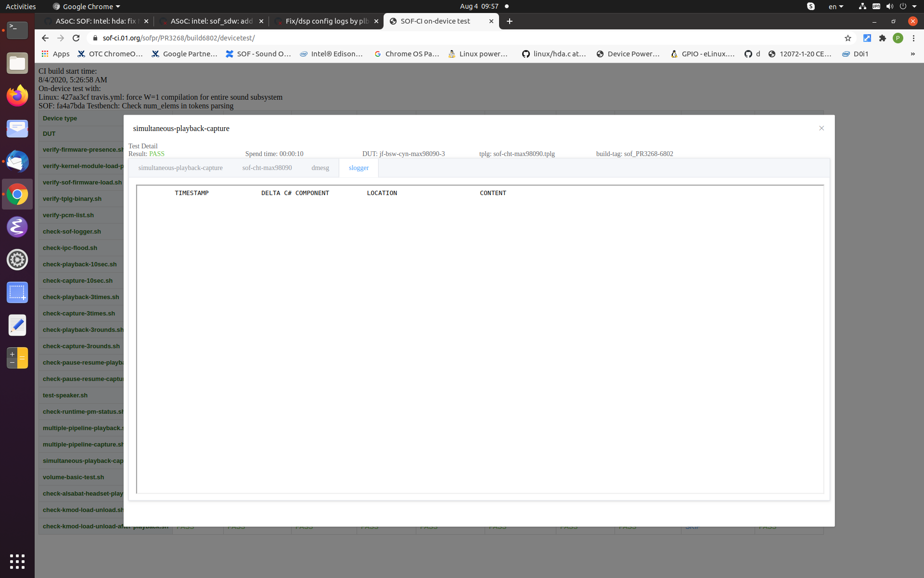Open the dmesg tab

(x=320, y=168)
